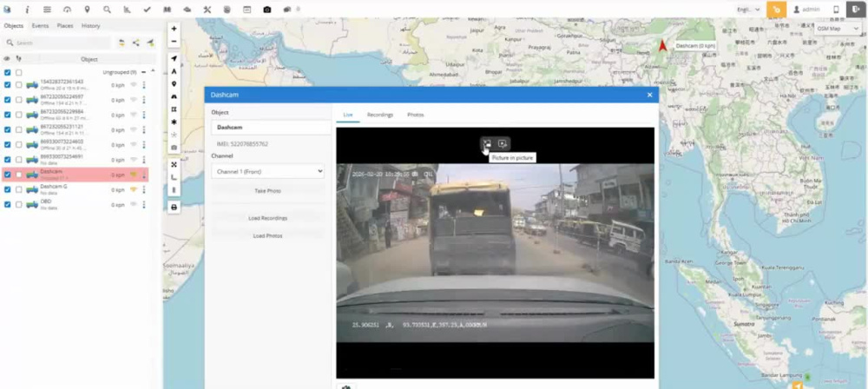
Task: Click the checkmark tasks icon in top toolbar
Action: (x=147, y=10)
